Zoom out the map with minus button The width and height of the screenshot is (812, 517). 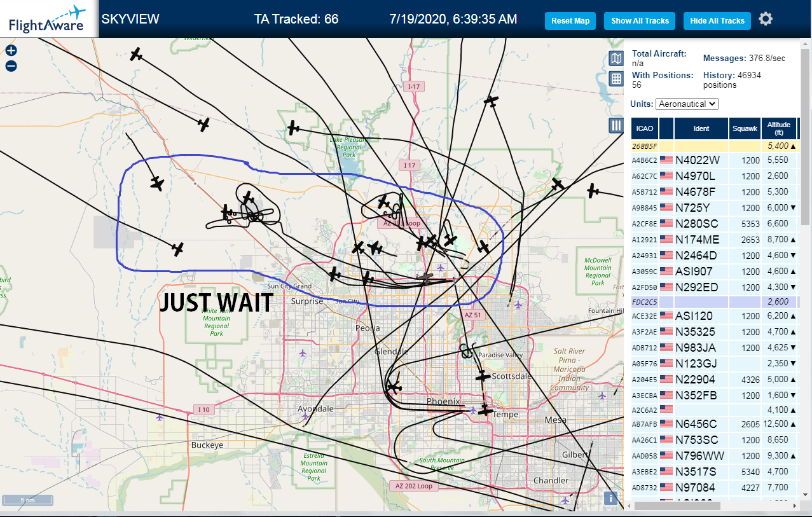point(11,66)
